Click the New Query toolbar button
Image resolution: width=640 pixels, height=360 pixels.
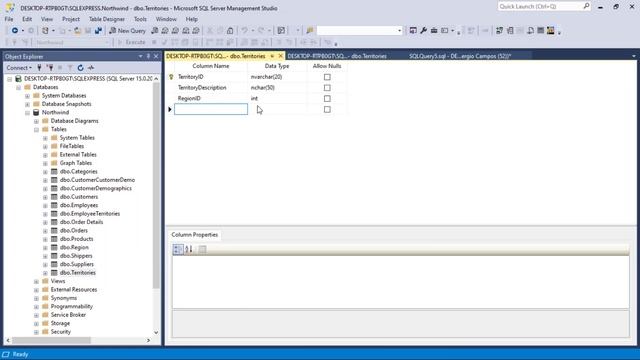click(x=127, y=31)
